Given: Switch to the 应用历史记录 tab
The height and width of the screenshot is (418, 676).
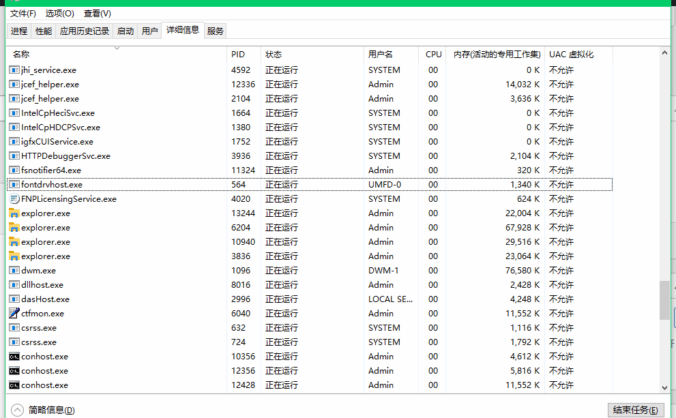Looking at the screenshot, I should click(x=84, y=31).
